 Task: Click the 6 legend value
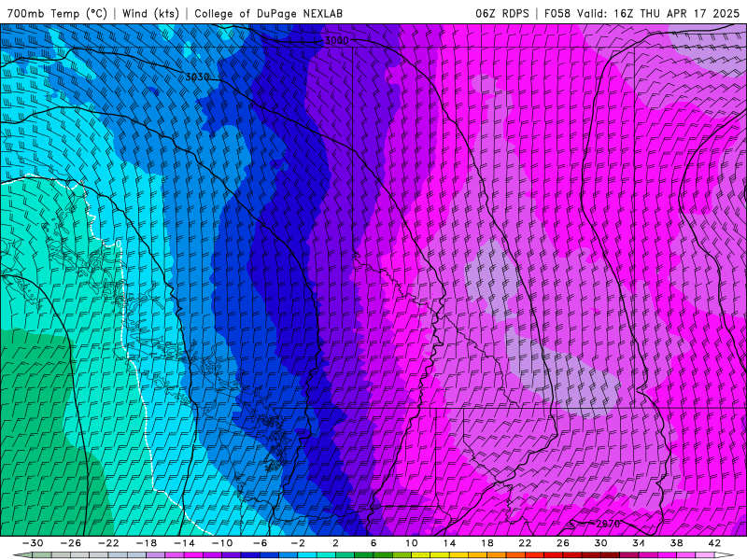pos(373,543)
